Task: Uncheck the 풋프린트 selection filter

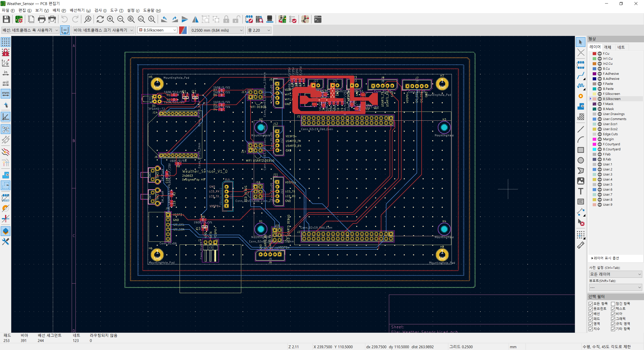Action: (591, 309)
